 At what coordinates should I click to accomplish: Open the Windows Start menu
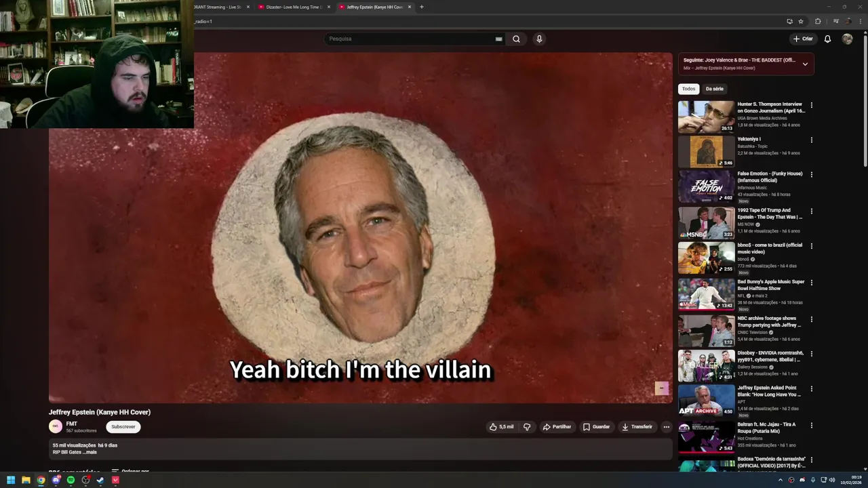click(x=11, y=480)
